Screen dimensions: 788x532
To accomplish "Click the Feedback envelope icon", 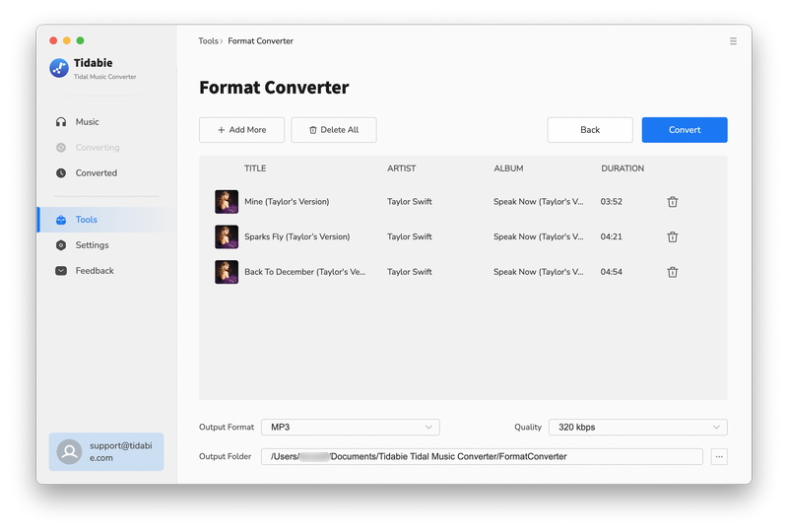I will click(x=61, y=271).
